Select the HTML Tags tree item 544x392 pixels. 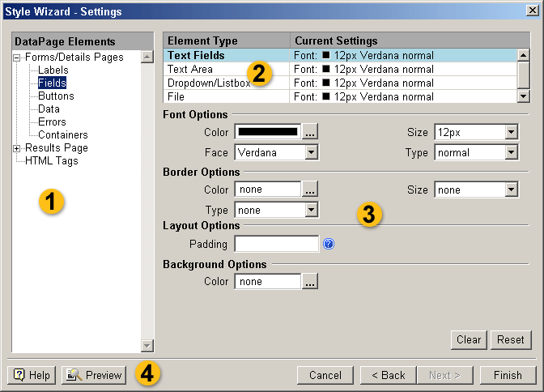52,160
